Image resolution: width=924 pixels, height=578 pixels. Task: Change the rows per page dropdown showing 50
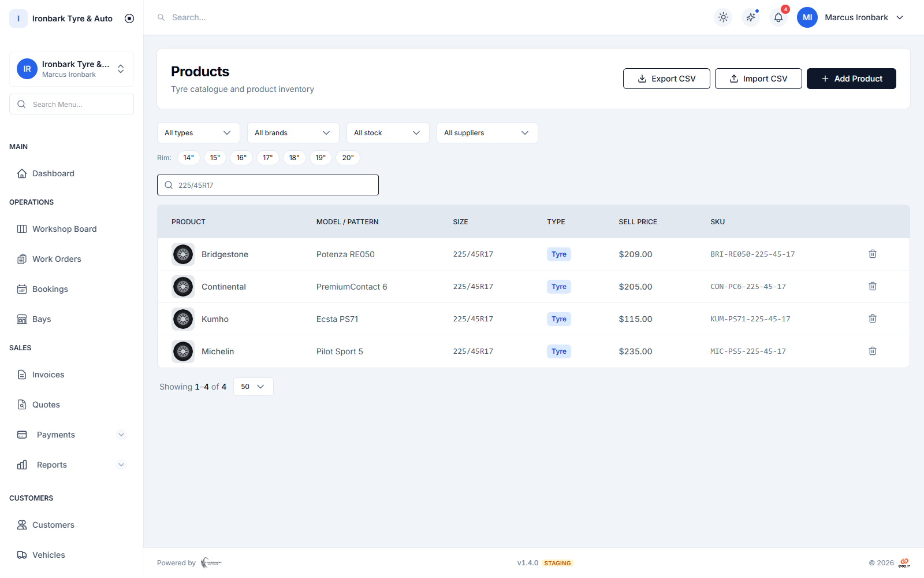coord(254,387)
